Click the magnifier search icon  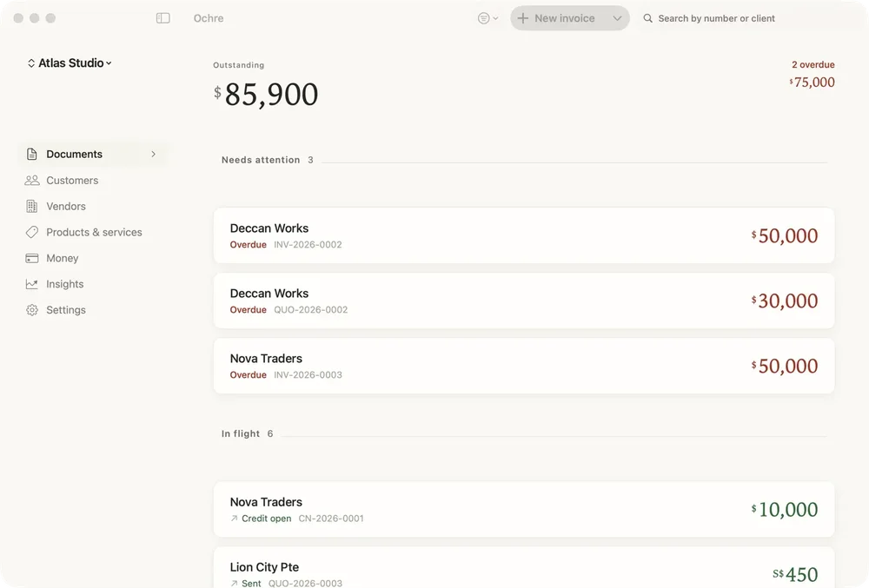(647, 18)
